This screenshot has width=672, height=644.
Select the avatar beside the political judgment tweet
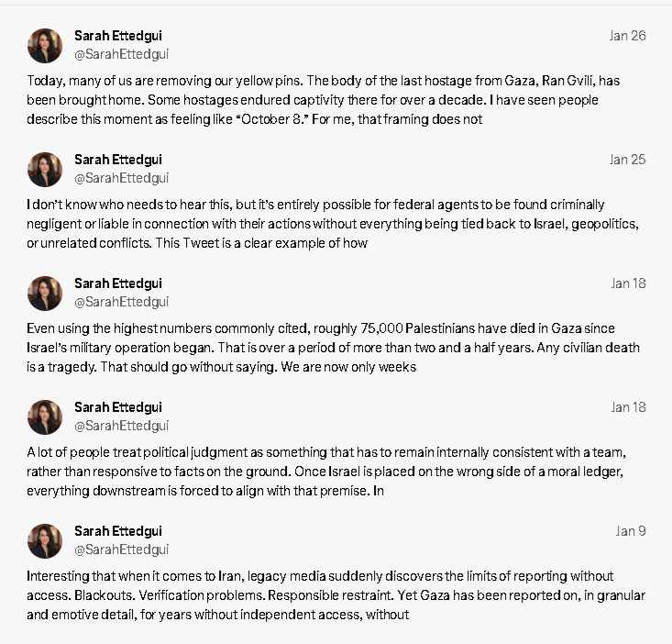[45, 417]
